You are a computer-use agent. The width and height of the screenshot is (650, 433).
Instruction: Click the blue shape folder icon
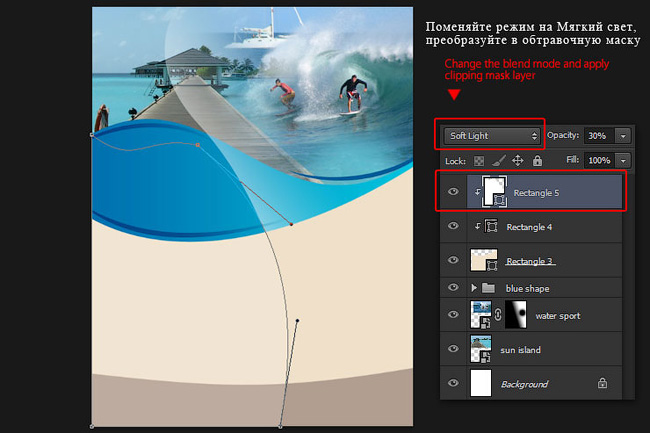click(x=488, y=288)
